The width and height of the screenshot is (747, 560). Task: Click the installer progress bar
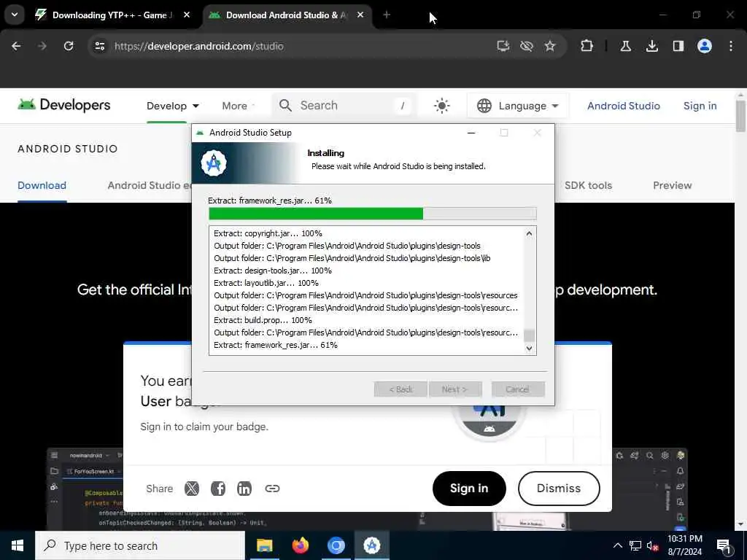373,214
